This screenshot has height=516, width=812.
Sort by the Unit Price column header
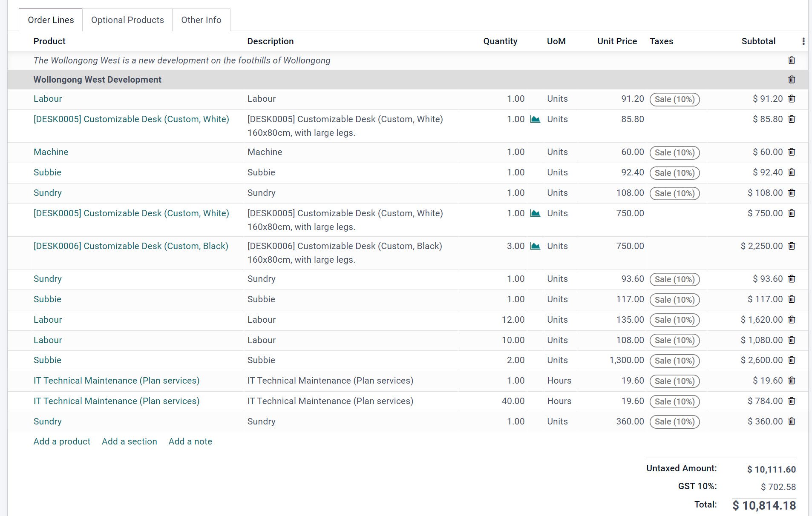pos(617,41)
